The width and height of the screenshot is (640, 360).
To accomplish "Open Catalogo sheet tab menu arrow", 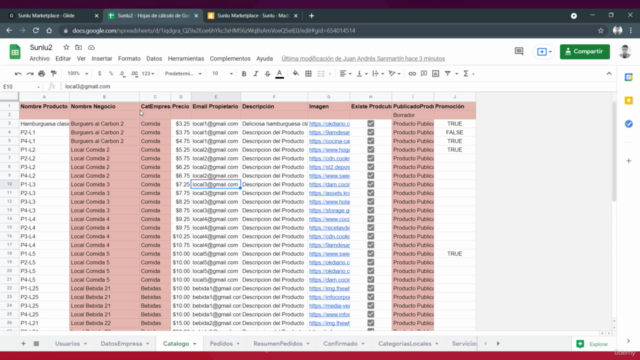I will point(195,344).
